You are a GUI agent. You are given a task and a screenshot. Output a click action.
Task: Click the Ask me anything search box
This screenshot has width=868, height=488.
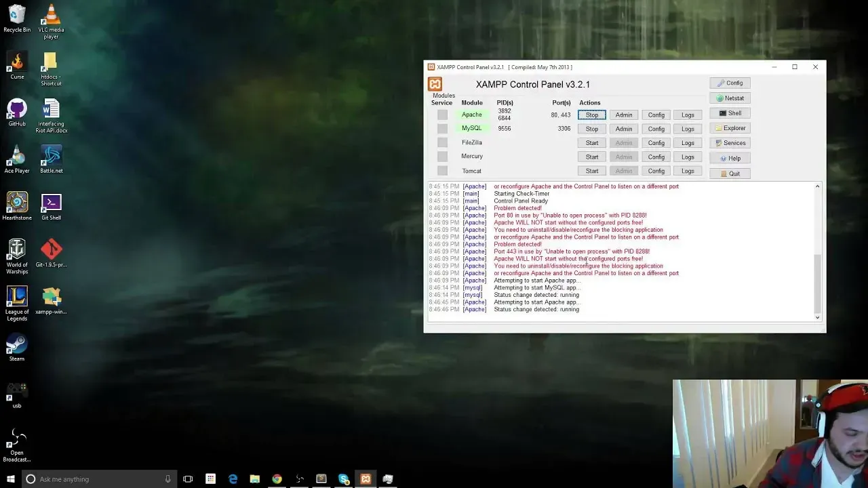click(x=99, y=479)
